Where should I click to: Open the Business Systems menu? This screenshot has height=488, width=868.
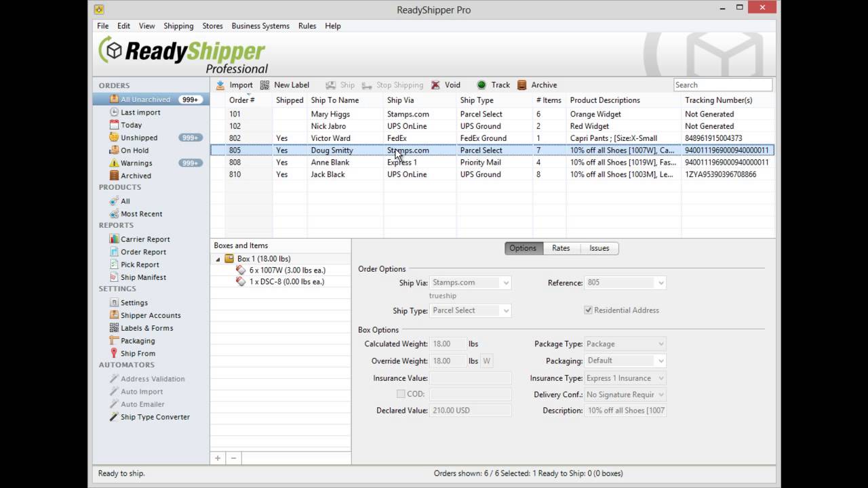tap(260, 26)
